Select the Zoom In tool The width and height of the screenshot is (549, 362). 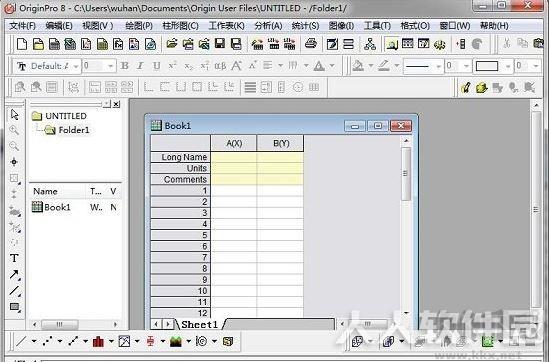[x=14, y=130]
